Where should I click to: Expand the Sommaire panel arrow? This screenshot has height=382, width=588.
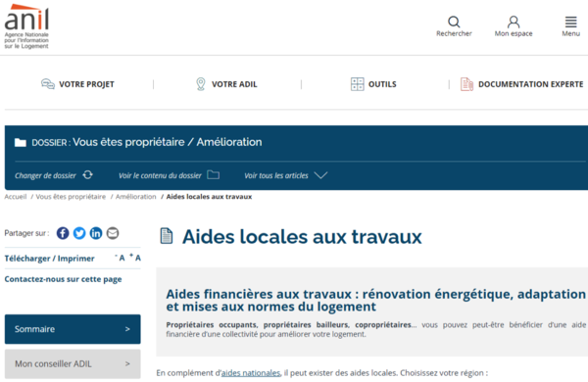(x=127, y=329)
